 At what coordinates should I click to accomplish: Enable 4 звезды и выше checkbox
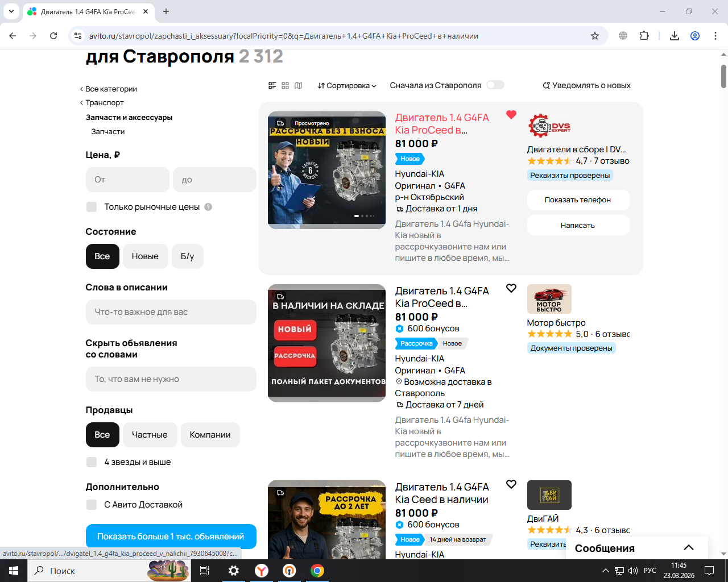click(x=92, y=462)
